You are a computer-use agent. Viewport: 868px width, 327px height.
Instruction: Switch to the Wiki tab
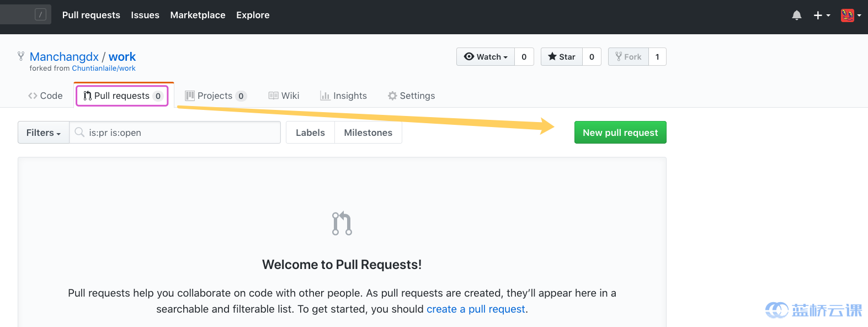point(284,96)
